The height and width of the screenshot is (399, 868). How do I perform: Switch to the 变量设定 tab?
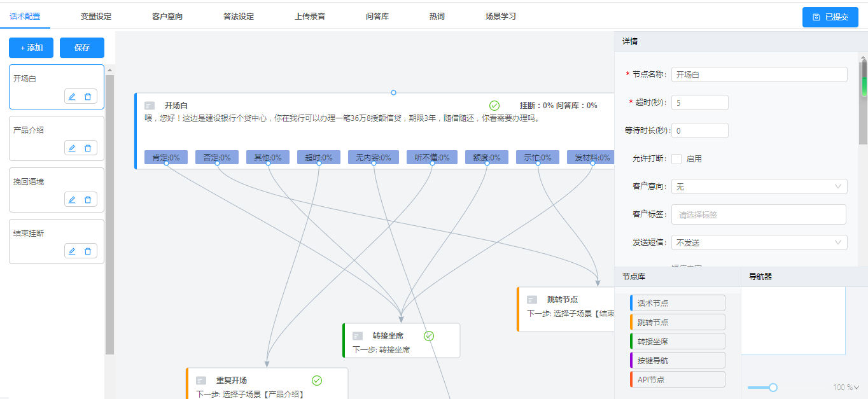[96, 17]
